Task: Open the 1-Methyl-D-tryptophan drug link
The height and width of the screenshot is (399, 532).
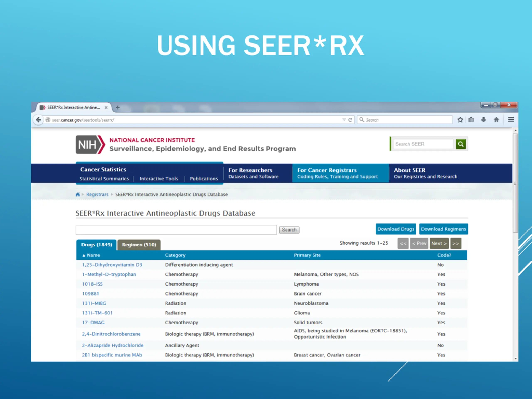Action: (x=109, y=275)
